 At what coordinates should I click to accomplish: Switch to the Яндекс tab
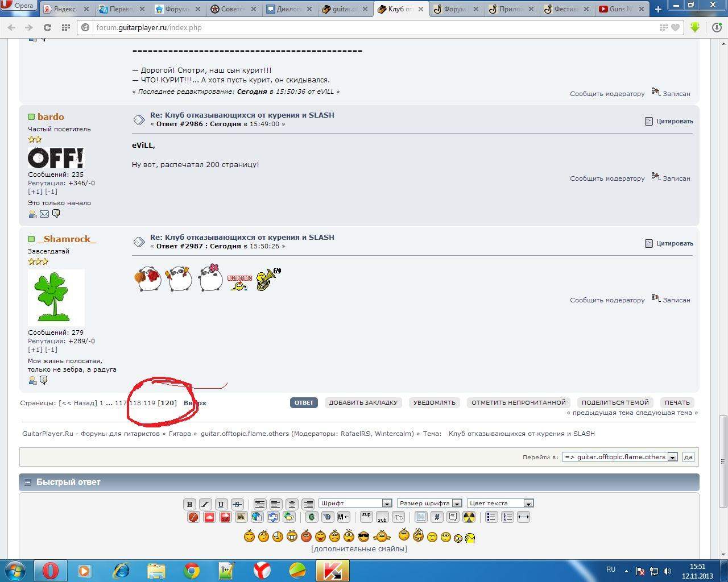pos(67,9)
